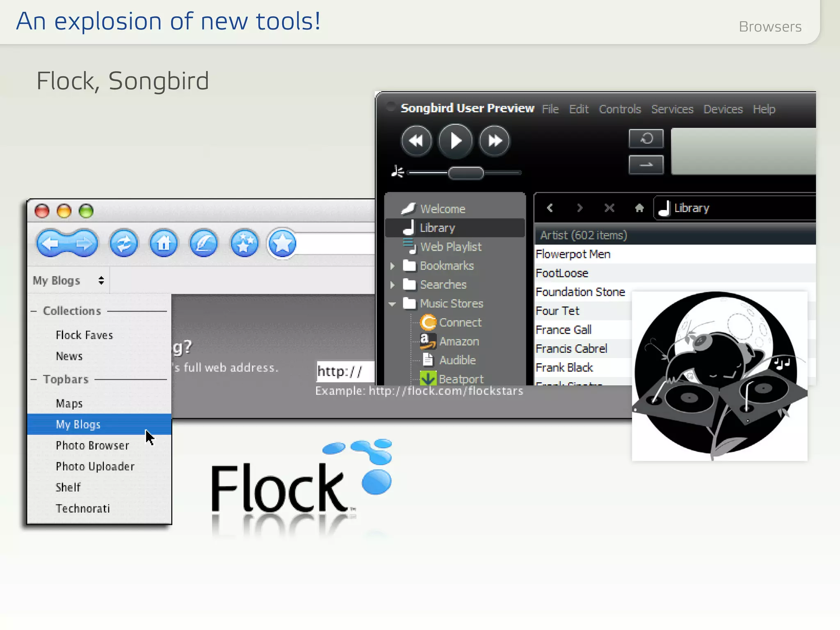Toggle the Songbird repeat mode button
Viewport: 840px width, 630px height.
click(646, 139)
